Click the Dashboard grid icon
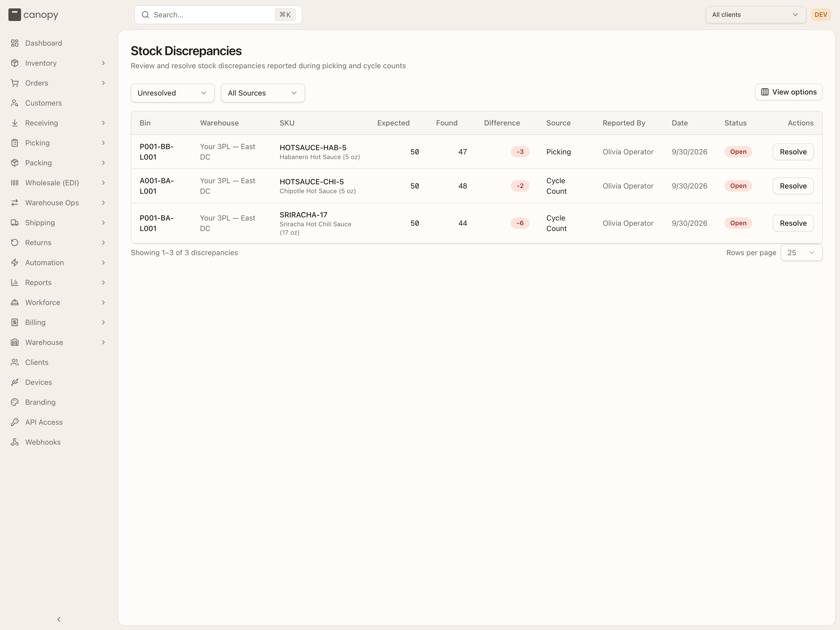Screen dimensions: 840x630 click(15, 43)
